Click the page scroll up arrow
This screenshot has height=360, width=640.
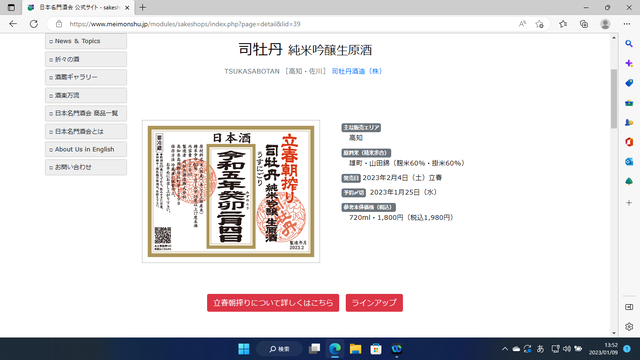click(x=614, y=38)
